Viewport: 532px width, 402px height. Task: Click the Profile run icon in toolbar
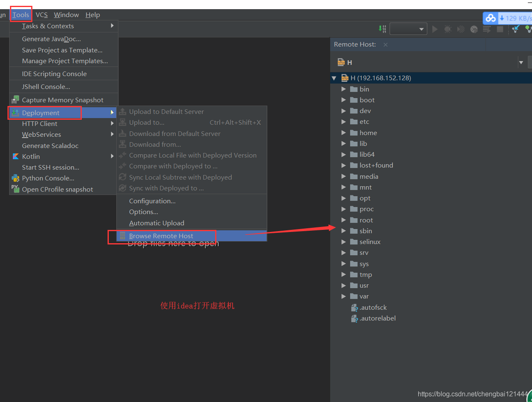click(474, 29)
